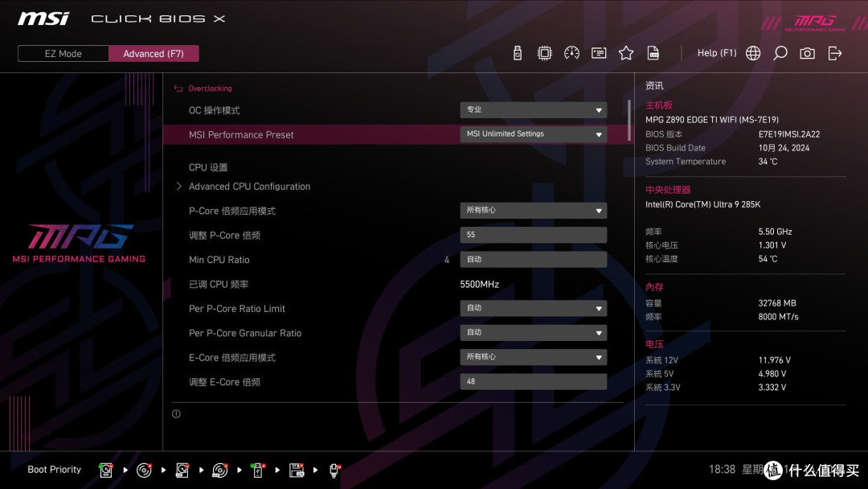Open Per P-Core Ratio Limit dropdown

point(533,308)
